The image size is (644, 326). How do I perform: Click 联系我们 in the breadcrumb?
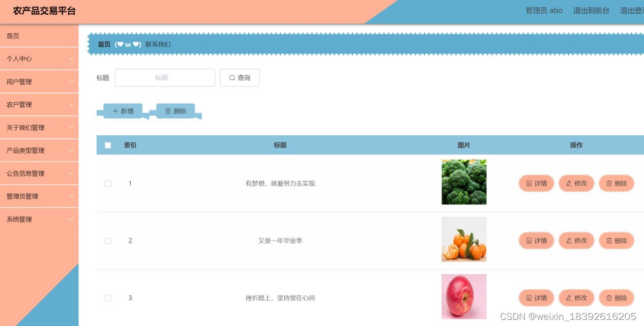(x=158, y=44)
